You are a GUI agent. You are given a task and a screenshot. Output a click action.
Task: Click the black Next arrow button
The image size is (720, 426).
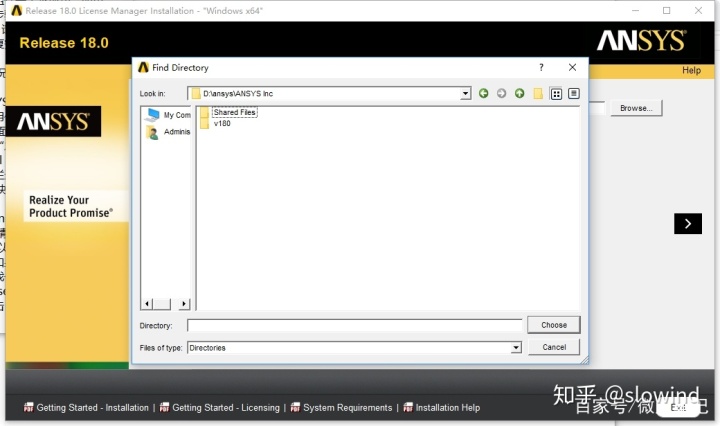click(688, 224)
